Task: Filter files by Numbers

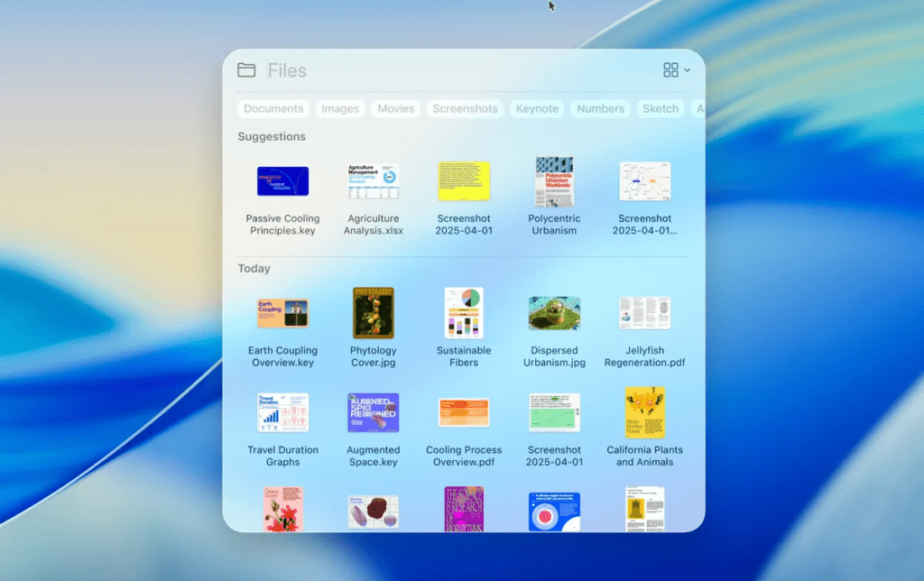Action: pyautogui.click(x=600, y=108)
